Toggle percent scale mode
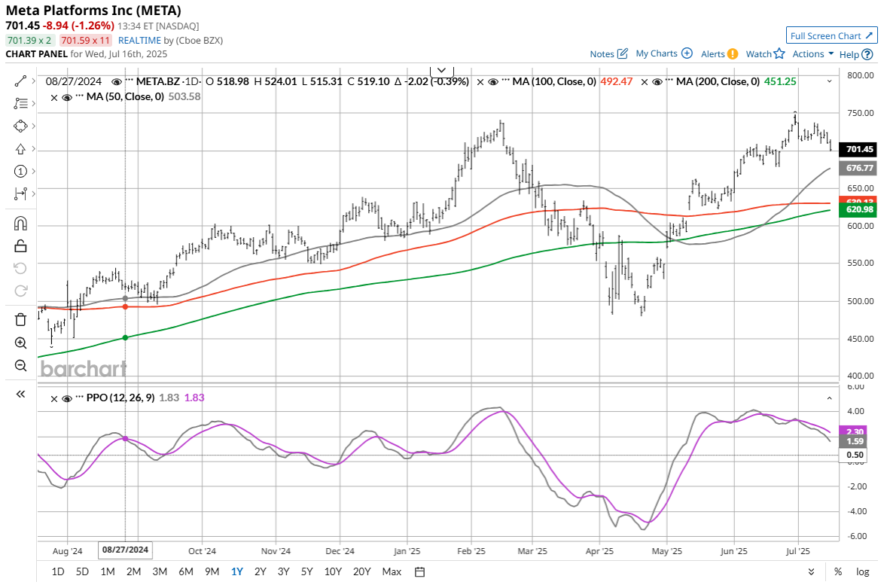The image size is (887, 588). click(838, 571)
